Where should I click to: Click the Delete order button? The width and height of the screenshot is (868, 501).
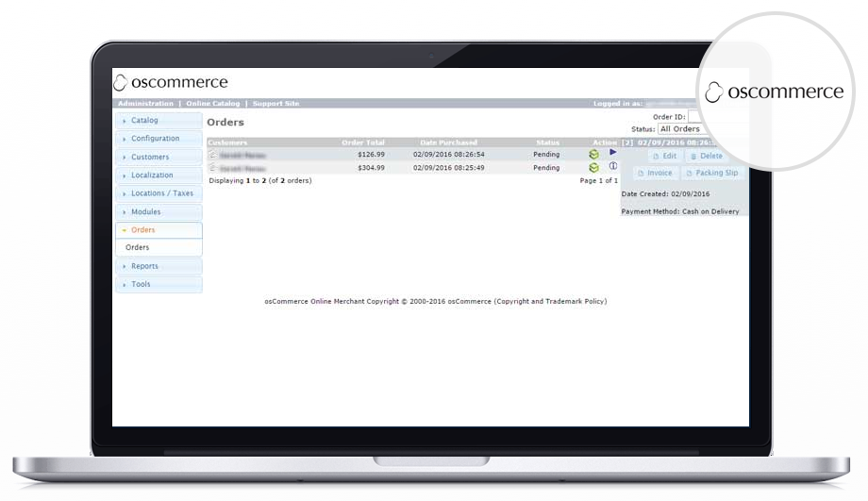[x=707, y=156]
